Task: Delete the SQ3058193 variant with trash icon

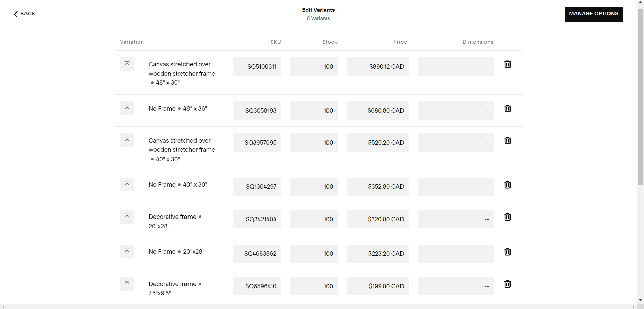Action: 507,108
